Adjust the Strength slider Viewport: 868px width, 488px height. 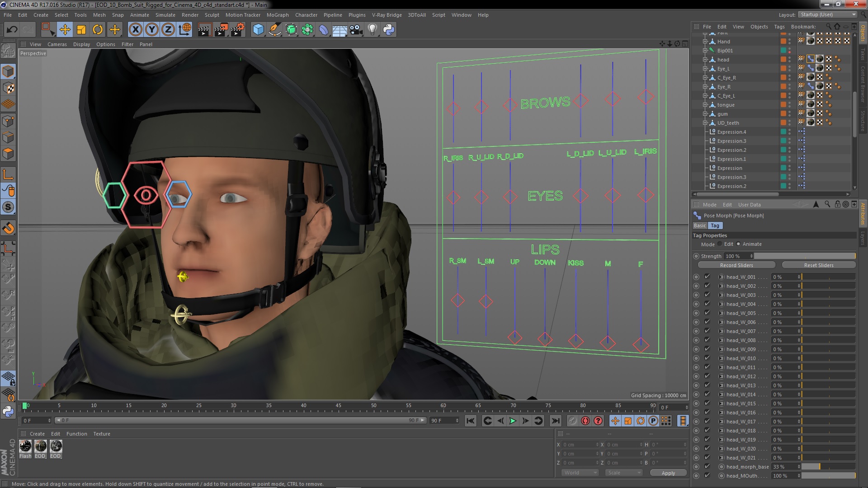pyautogui.click(x=805, y=256)
